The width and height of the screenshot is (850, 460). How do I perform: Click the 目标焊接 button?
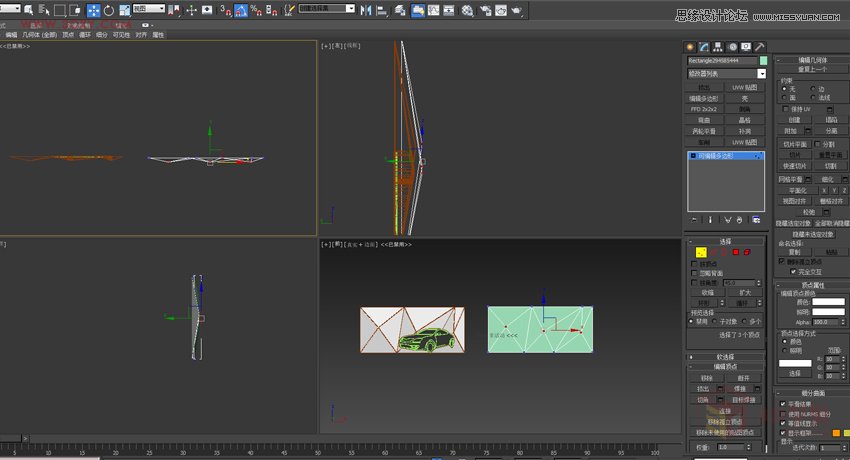click(744, 400)
